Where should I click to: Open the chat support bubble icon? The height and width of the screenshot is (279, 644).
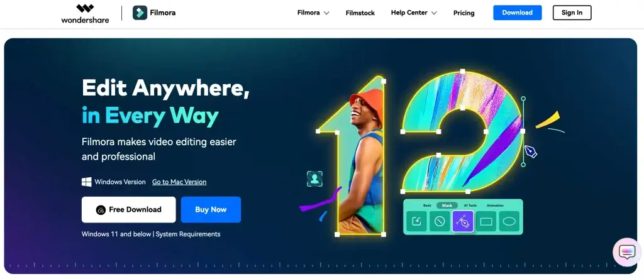tap(627, 252)
